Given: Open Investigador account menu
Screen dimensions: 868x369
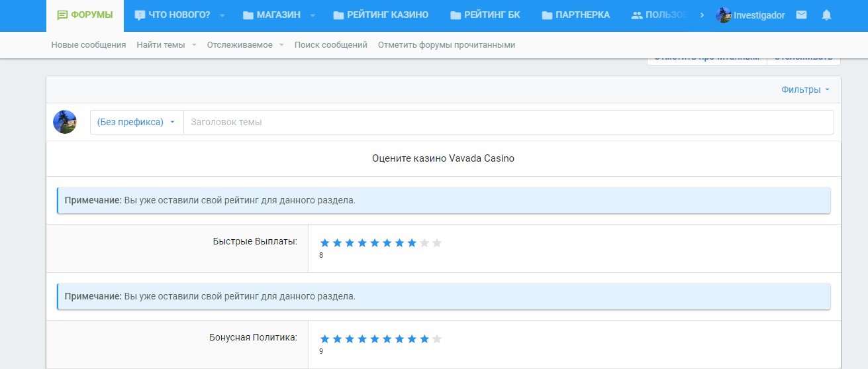Looking at the screenshot, I should click(x=751, y=15).
